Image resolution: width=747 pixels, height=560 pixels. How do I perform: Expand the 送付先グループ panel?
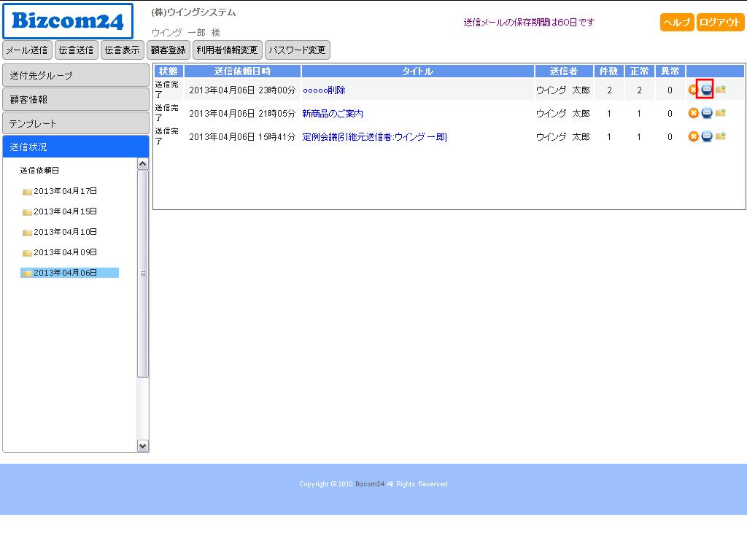click(x=76, y=75)
